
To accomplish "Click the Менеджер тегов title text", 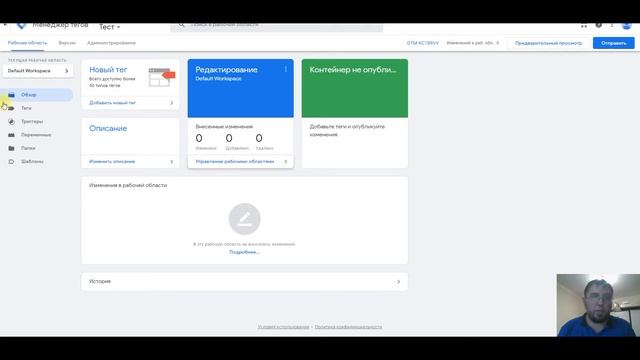I will [60, 26].
